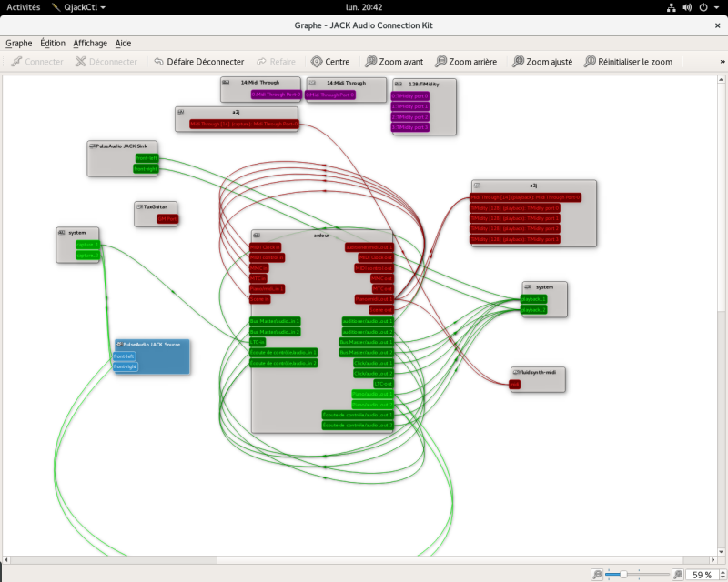
Task: Center the graph with Centre
Action: pos(330,61)
